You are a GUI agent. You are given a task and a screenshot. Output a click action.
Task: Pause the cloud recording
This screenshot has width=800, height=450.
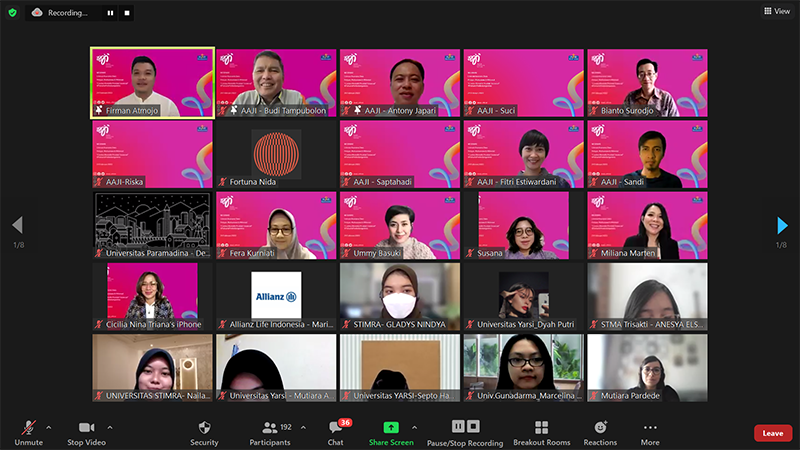(x=110, y=13)
